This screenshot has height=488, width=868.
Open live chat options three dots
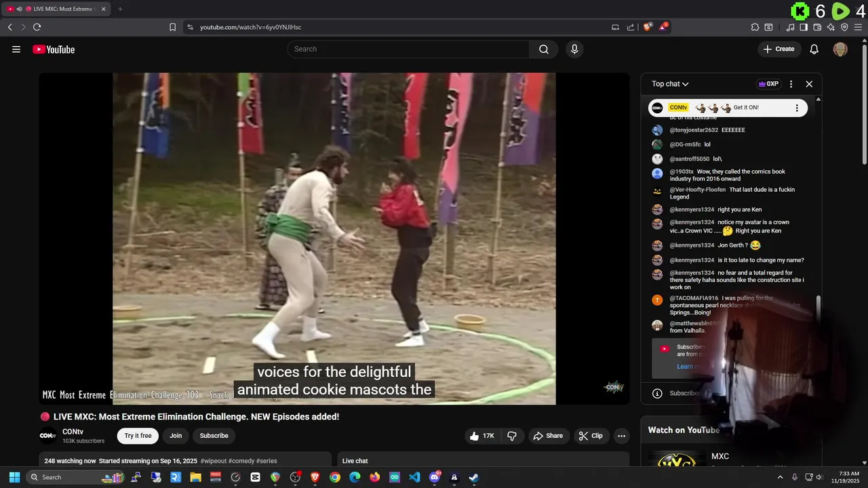point(791,84)
